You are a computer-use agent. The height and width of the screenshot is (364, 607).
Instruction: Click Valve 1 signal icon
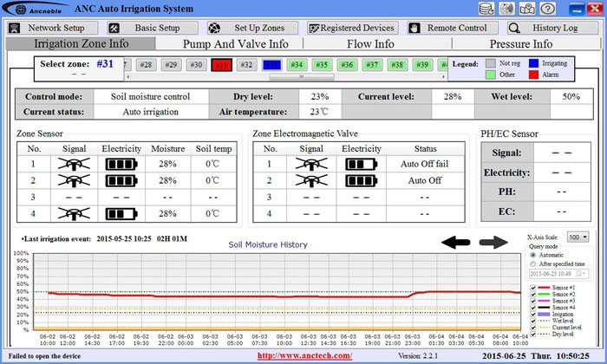coord(311,165)
